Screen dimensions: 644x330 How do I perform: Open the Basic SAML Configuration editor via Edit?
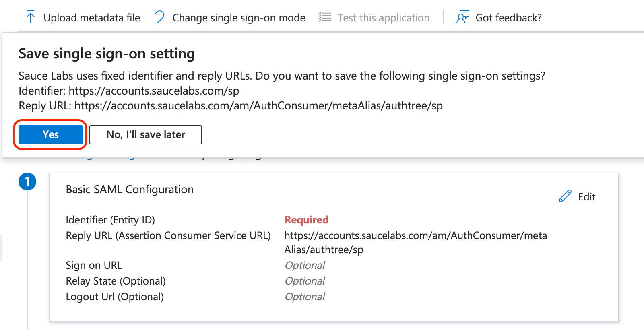click(x=586, y=197)
